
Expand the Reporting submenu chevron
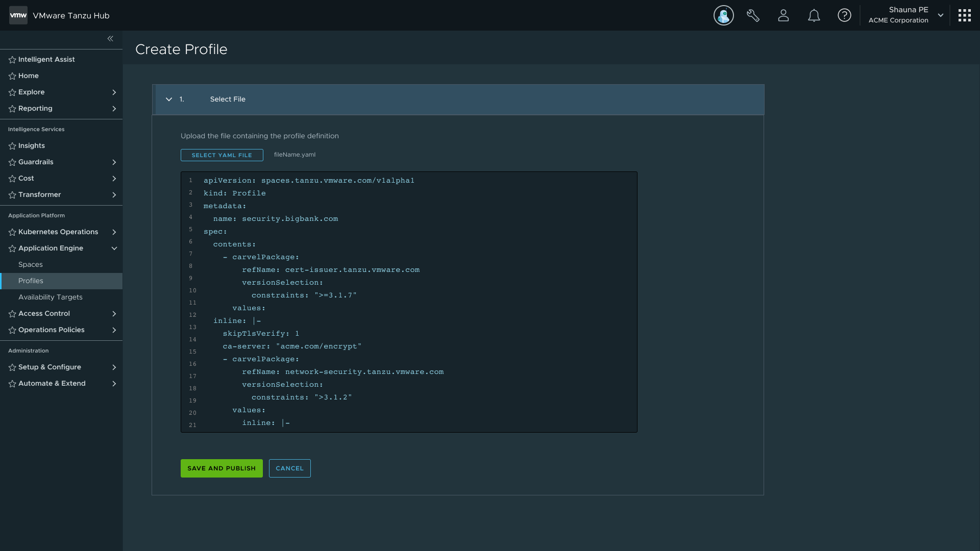click(114, 109)
